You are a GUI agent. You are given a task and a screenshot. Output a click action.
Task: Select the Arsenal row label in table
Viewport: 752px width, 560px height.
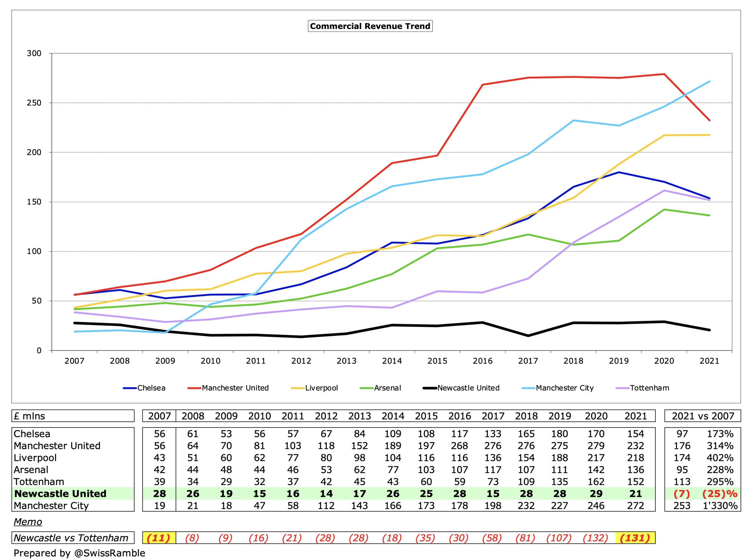[31, 470]
